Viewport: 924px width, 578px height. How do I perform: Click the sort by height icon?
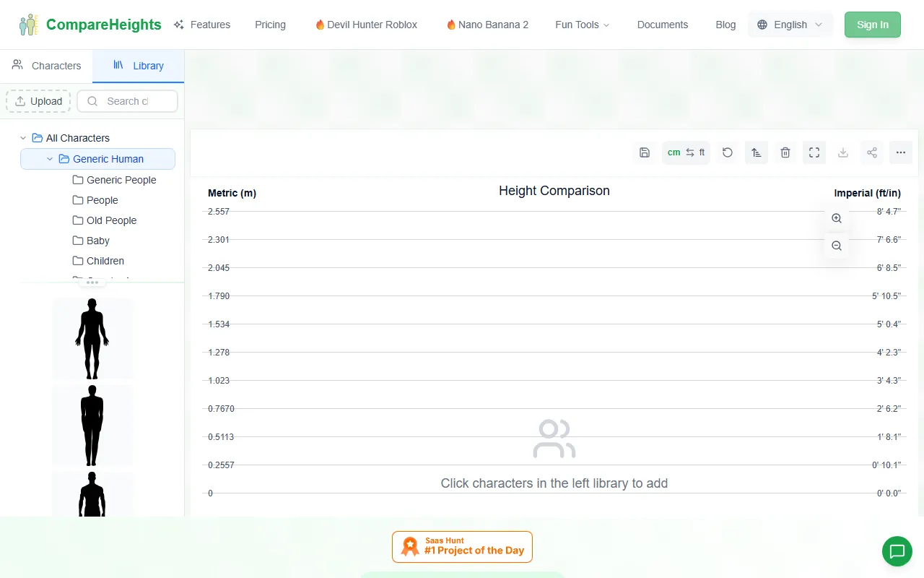pos(757,152)
